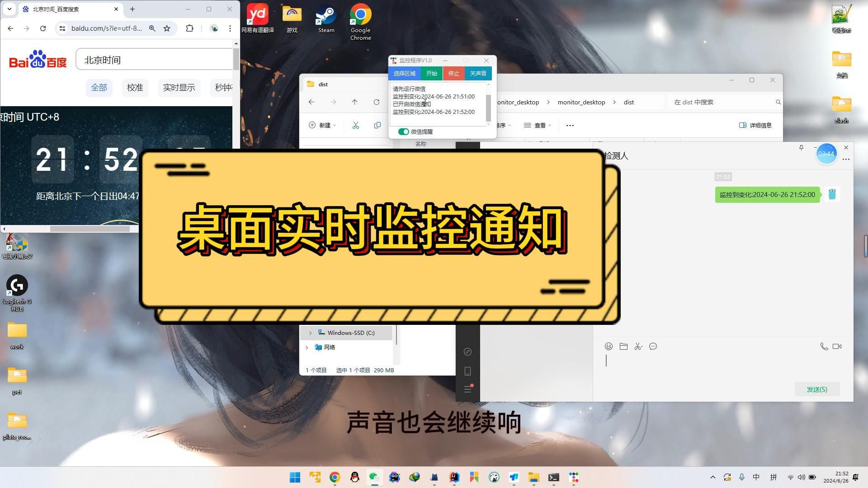Image resolution: width=868 pixels, height=488 pixels.
Task: Toggle the 微信提醒 switch in monitor program
Action: tap(403, 131)
